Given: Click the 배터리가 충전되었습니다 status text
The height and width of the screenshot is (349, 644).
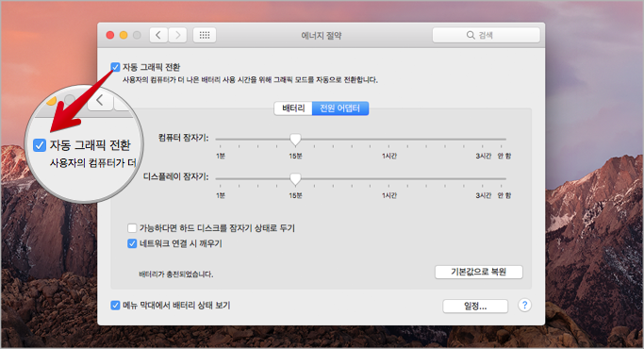Looking at the screenshot, I should [x=175, y=274].
